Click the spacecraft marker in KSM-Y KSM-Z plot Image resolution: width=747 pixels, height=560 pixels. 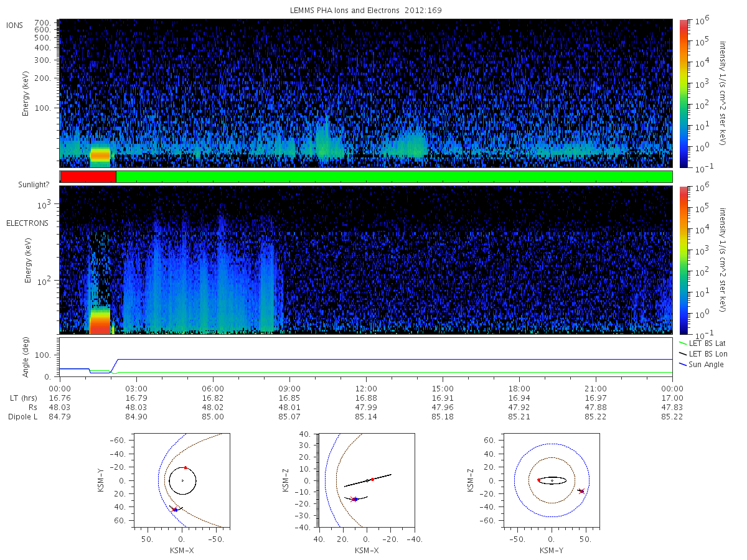click(581, 491)
